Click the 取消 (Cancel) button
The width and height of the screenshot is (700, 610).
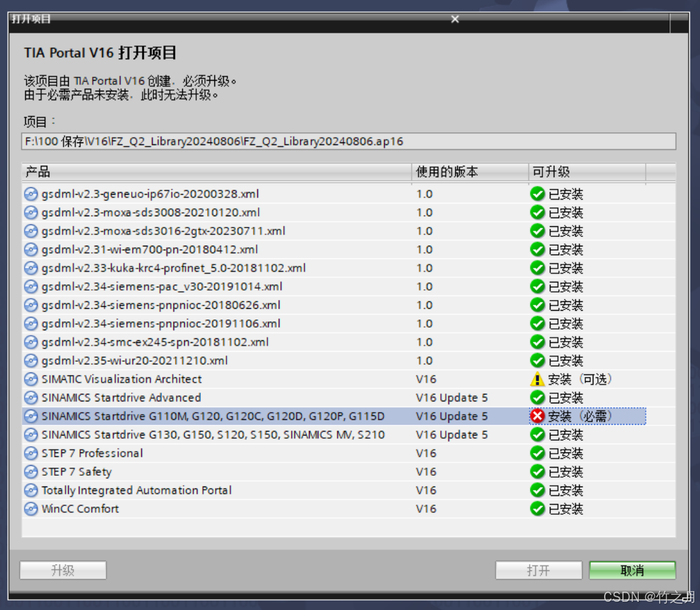(632, 570)
